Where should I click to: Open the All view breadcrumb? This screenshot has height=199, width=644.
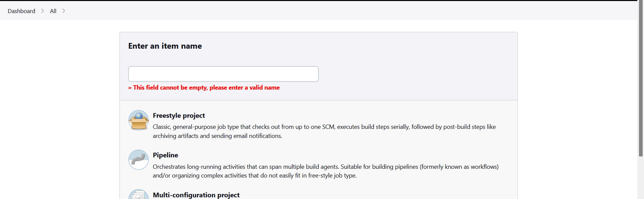(53, 11)
